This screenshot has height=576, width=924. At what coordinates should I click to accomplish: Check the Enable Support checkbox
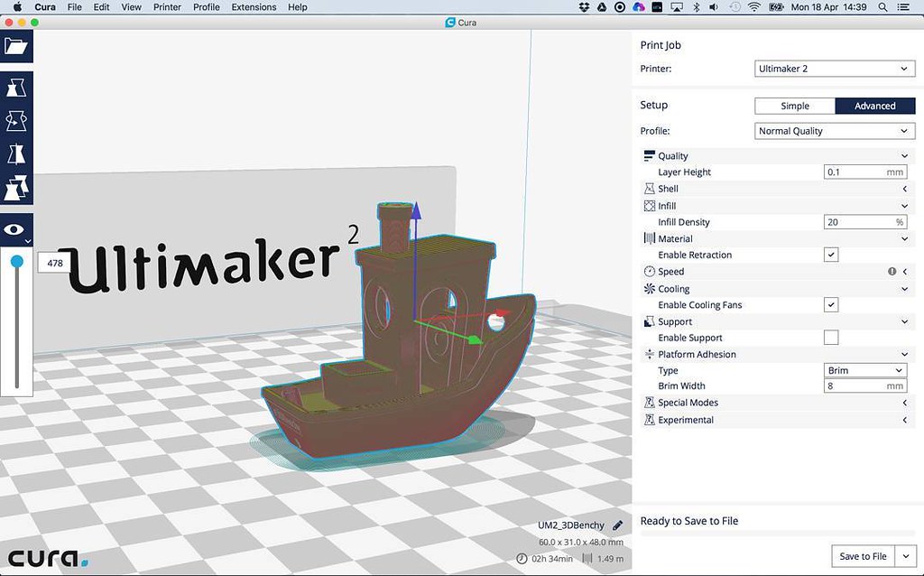[x=831, y=338]
